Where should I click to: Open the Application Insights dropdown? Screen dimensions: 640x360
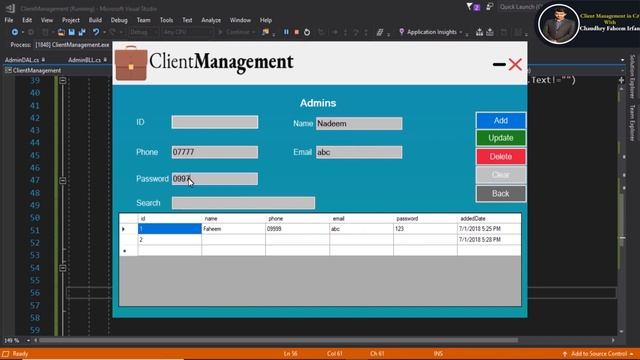pos(461,32)
